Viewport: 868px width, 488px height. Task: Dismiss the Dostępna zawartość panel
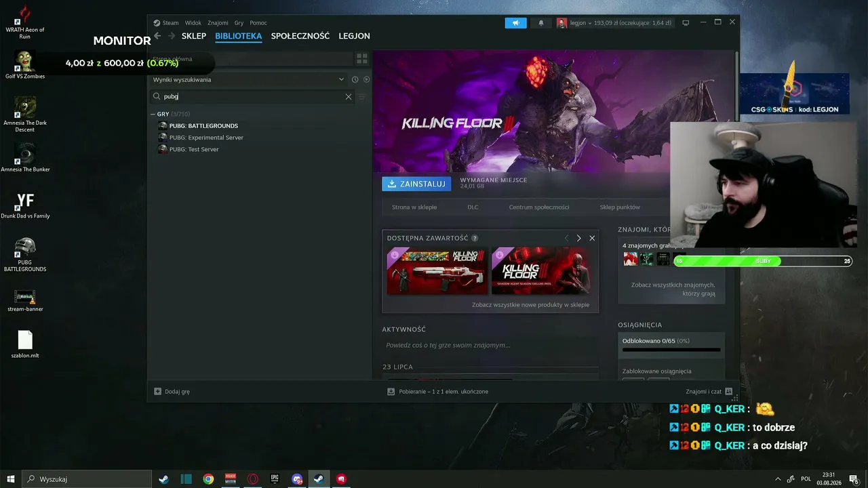(592, 239)
